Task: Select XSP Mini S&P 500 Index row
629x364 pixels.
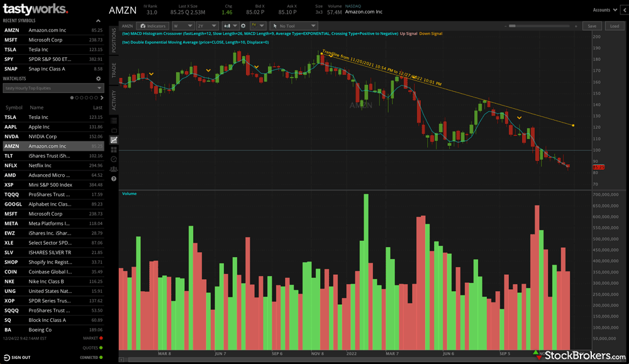Action: (53, 185)
